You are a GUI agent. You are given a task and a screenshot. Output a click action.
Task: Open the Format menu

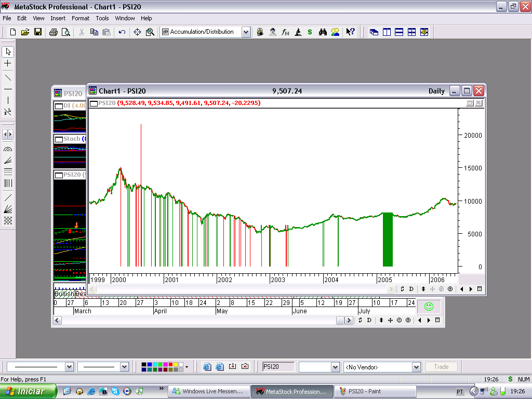click(81, 18)
